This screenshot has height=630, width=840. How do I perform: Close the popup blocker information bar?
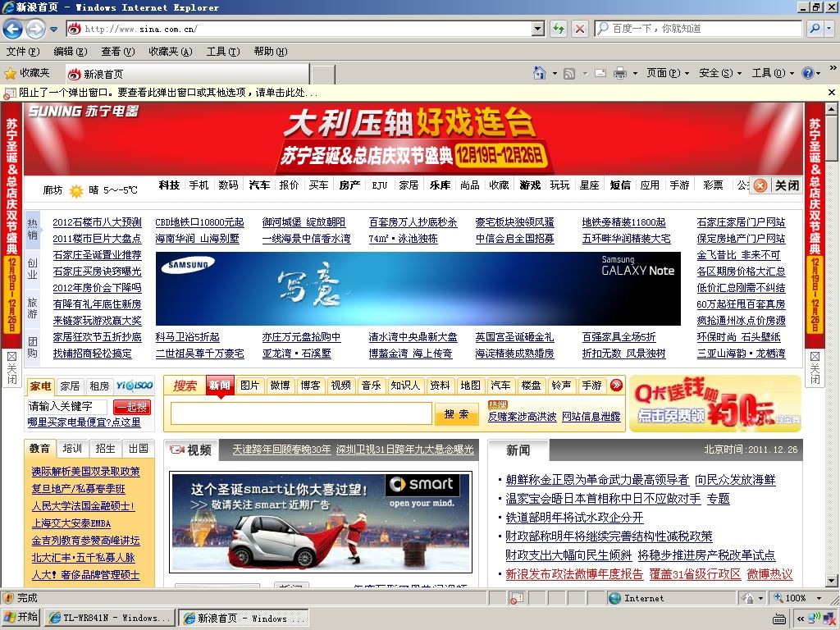pos(832,92)
